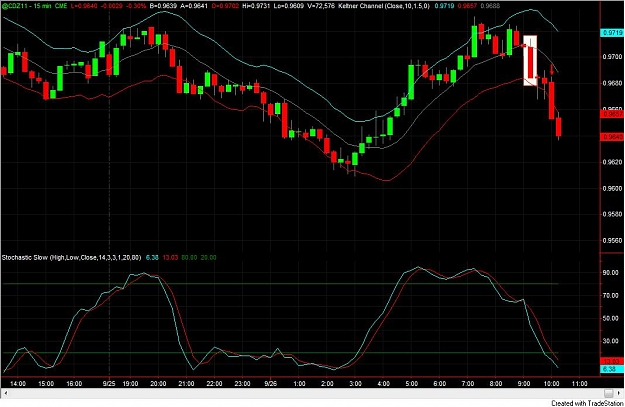Click the 4:00 time axis label
Screen dimensions: 625x407
click(x=383, y=384)
